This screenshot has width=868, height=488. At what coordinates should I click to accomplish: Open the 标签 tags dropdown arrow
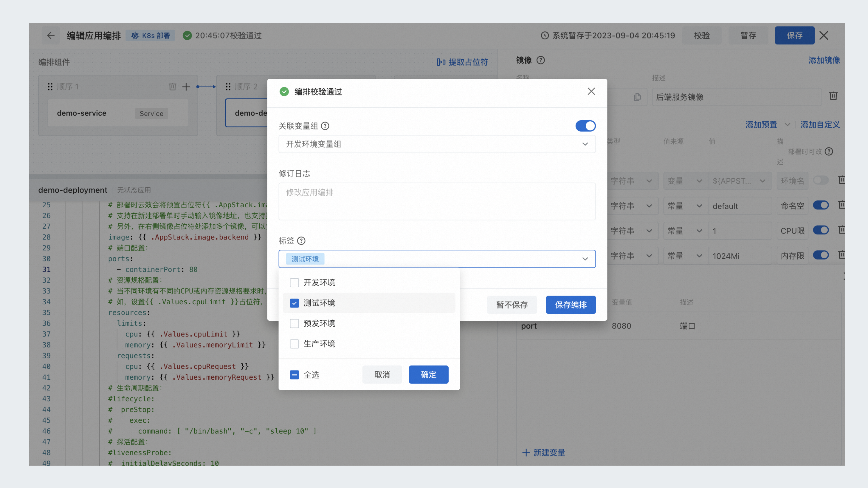585,259
